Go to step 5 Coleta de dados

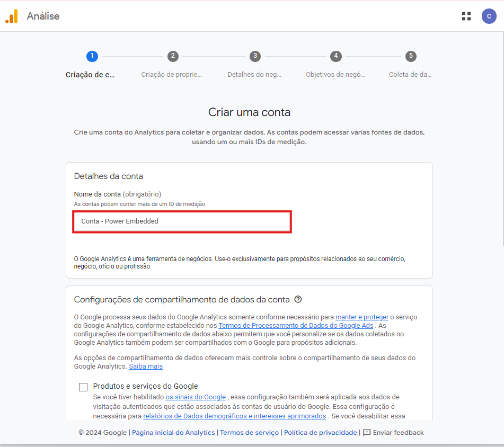coord(410,56)
